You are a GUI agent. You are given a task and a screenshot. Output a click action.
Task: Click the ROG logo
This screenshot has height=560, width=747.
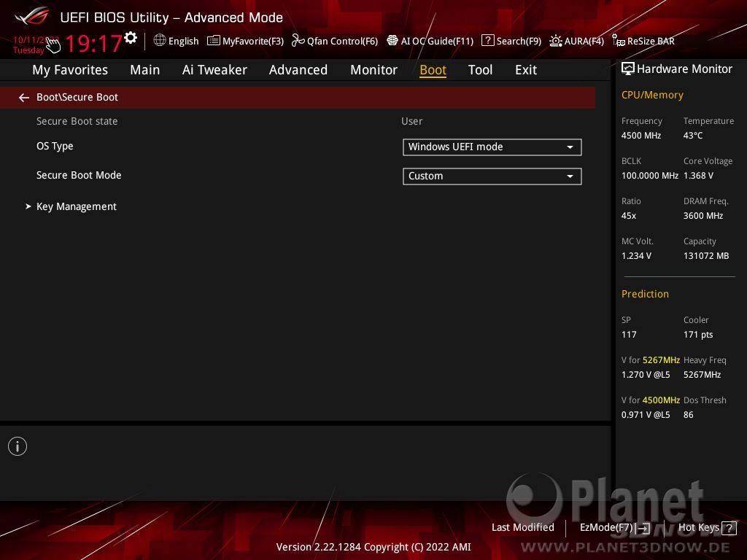click(32, 16)
